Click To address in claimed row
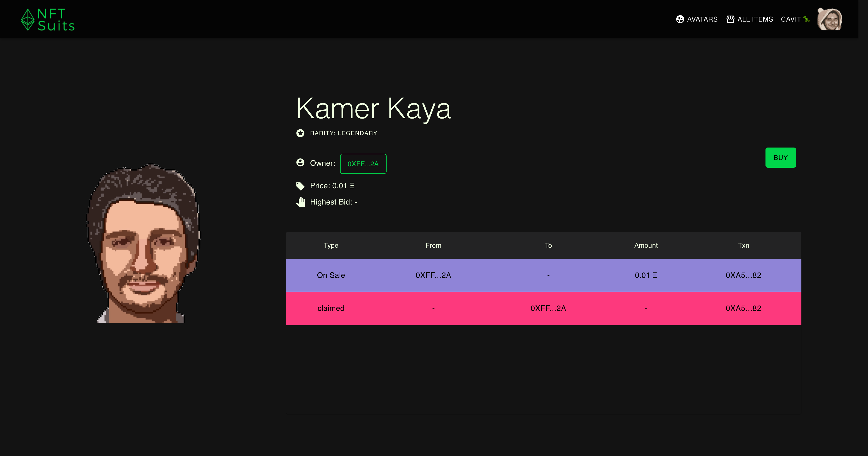Image resolution: width=868 pixels, height=456 pixels. click(548, 308)
